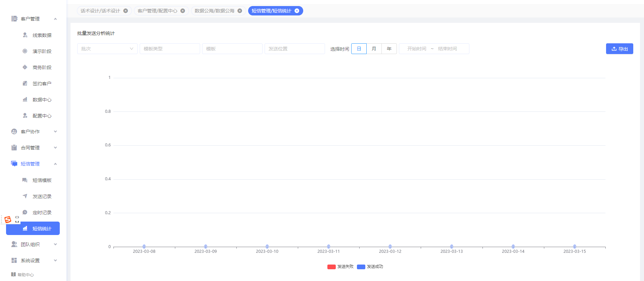
Task: Collapse the 客户管理 menu chevron
Action: point(55,19)
